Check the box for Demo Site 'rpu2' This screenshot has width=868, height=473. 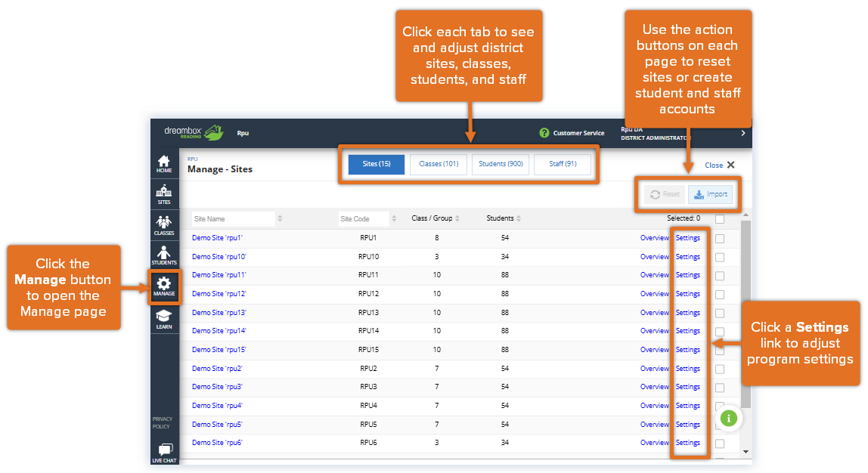[x=720, y=369]
